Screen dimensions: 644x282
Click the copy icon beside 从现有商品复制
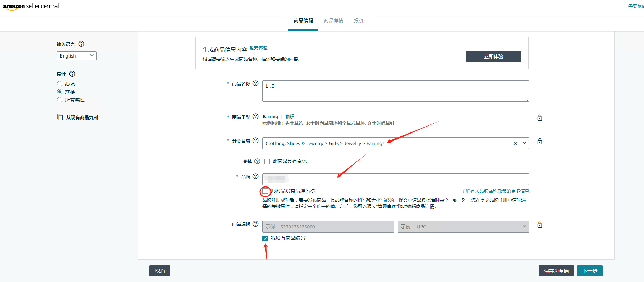click(x=60, y=117)
